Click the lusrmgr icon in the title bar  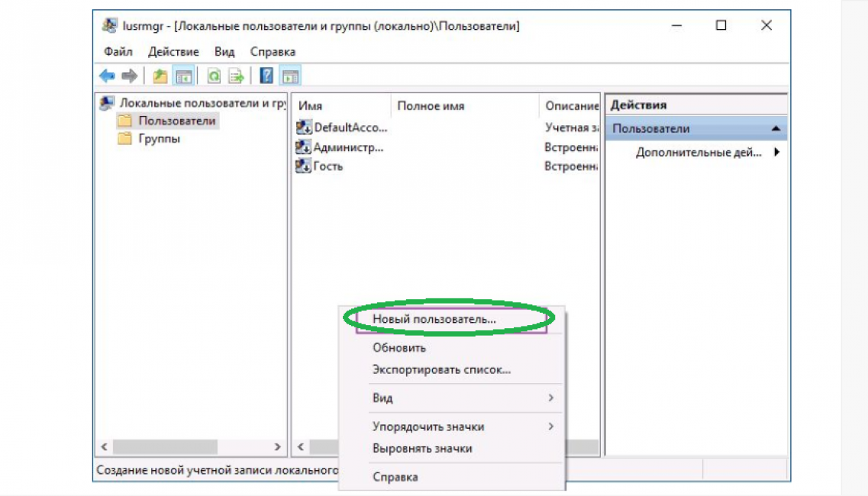pos(109,25)
